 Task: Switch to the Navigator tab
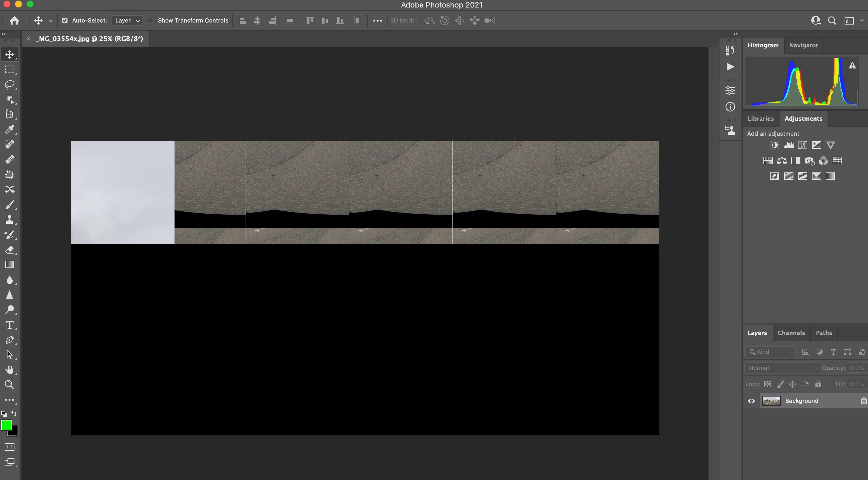[x=803, y=45]
